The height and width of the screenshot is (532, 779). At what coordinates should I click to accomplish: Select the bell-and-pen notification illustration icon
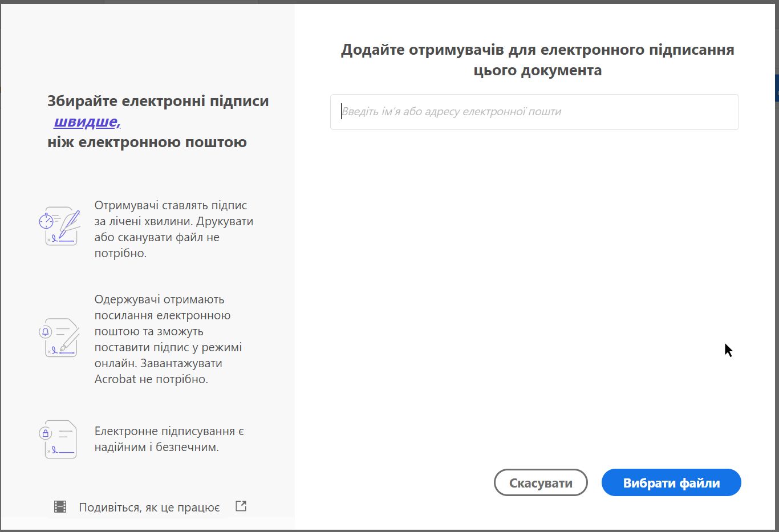60,338
